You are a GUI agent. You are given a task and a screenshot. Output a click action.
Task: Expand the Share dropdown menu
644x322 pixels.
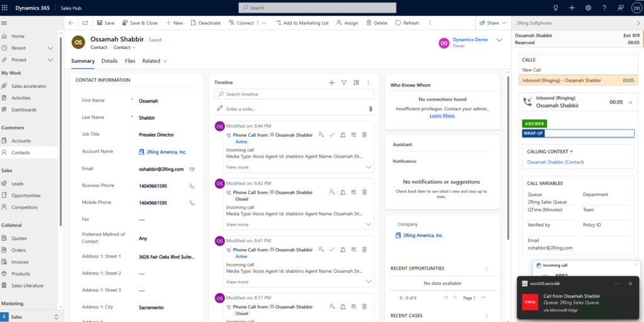click(x=504, y=23)
